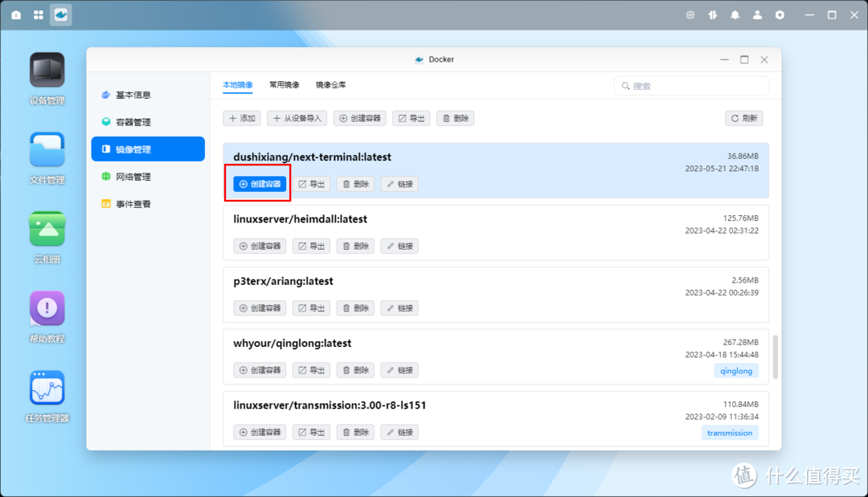Image resolution: width=868 pixels, height=497 pixels.
Task: Select the whyour/qinglong:latest image name
Action: [x=293, y=344]
